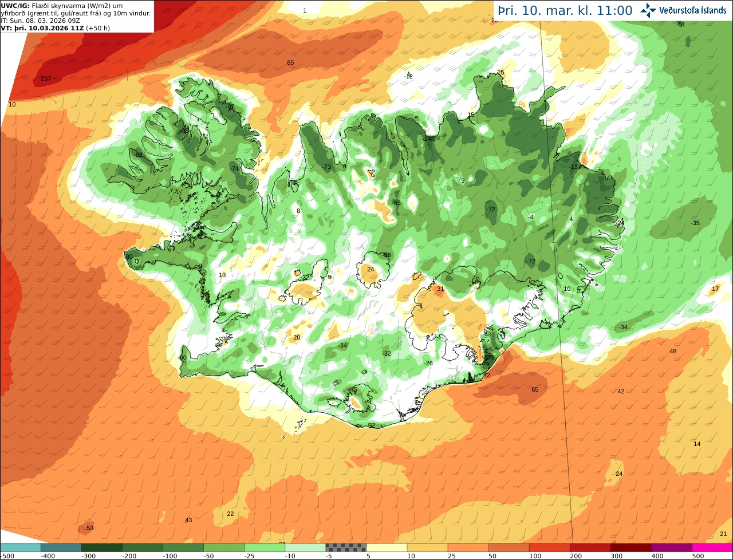Select the dark maroon swatch between 300 and 400
Image resolution: width=733 pixels, height=560 pixels.
click(630, 547)
